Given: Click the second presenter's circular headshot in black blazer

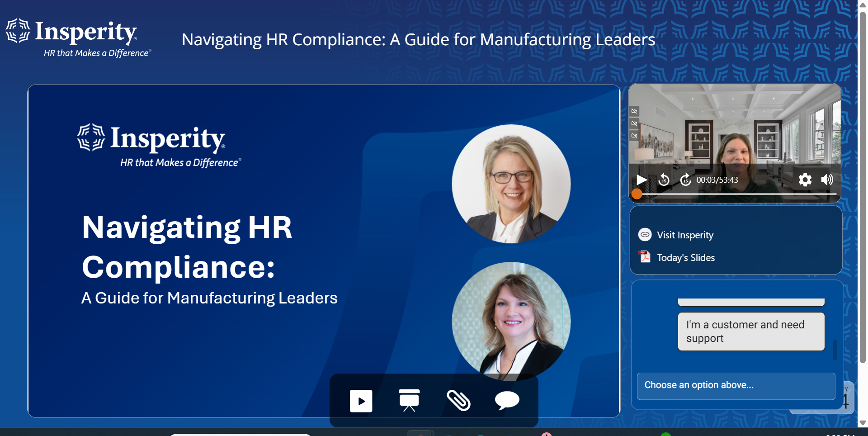Looking at the screenshot, I should (511, 321).
